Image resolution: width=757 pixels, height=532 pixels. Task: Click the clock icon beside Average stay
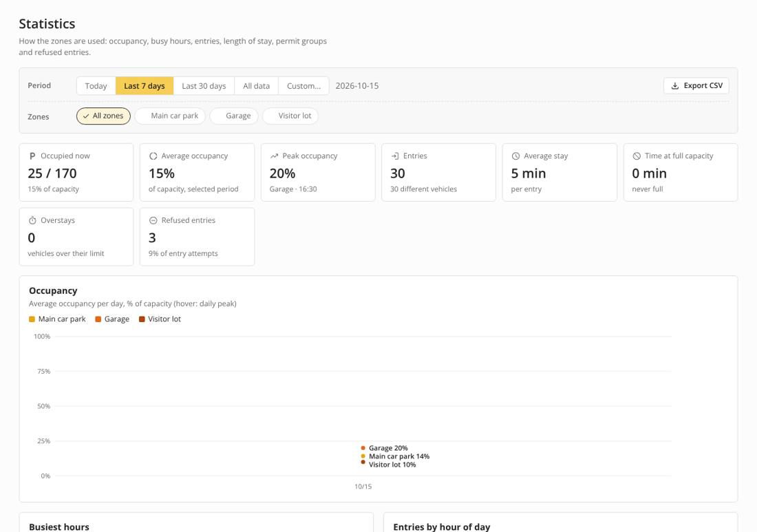pos(515,156)
